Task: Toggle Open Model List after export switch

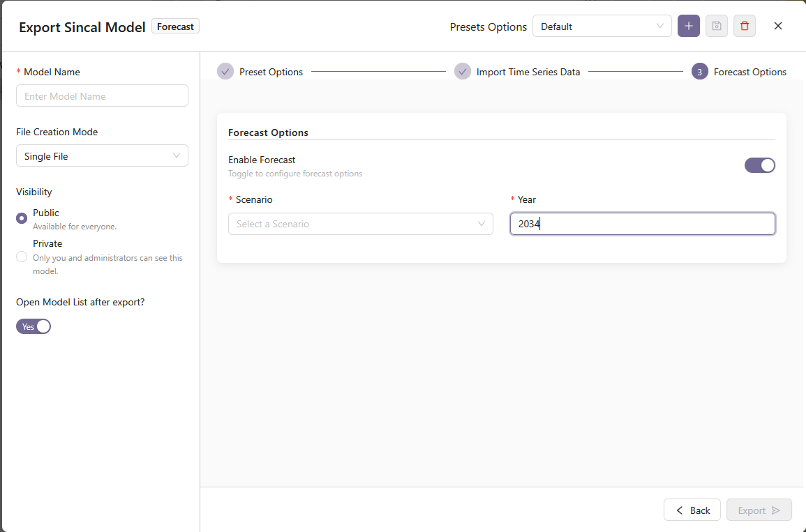Action: (x=33, y=326)
